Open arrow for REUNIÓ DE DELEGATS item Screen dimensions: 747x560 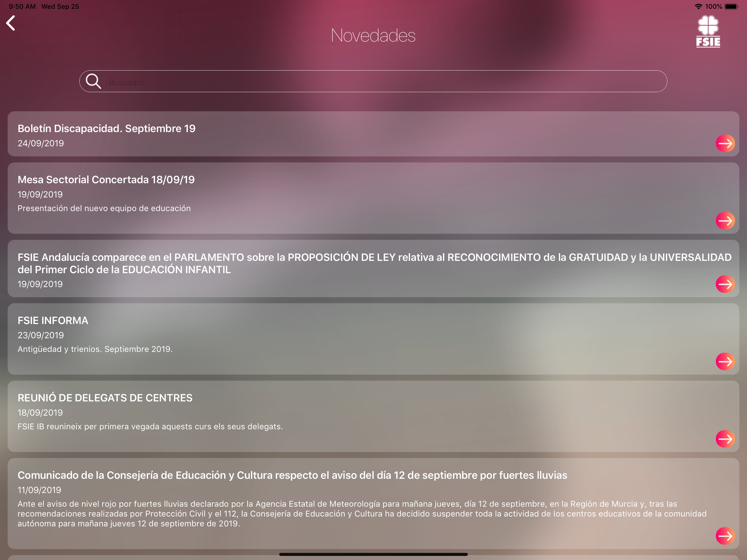725,439
